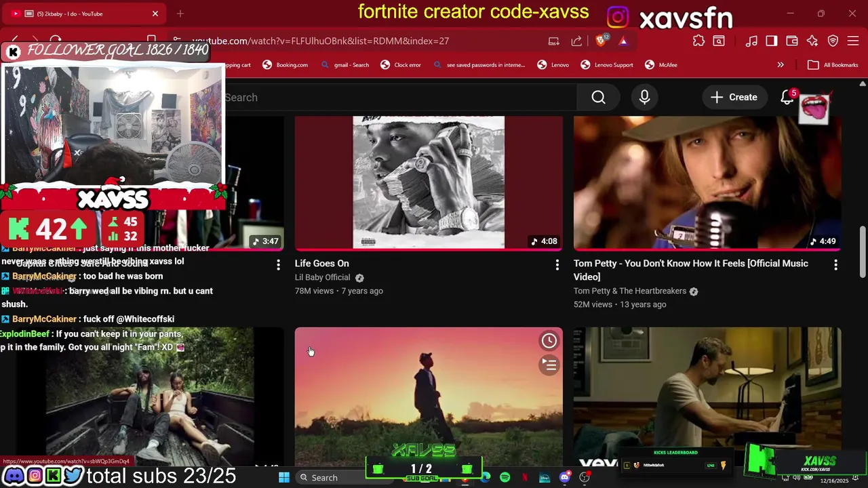
Task: Open the Brave Shields lion icon
Action: point(601,41)
